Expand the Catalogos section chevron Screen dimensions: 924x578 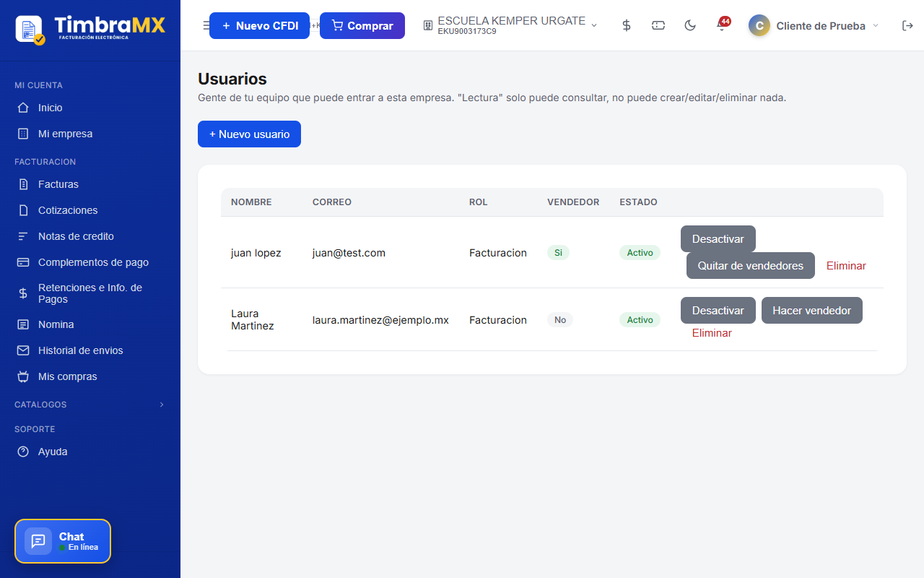coord(162,405)
